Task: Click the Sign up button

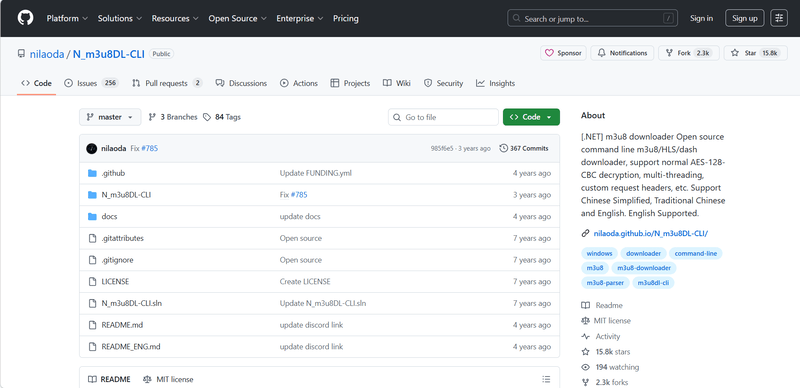Action: pyautogui.click(x=745, y=18)
